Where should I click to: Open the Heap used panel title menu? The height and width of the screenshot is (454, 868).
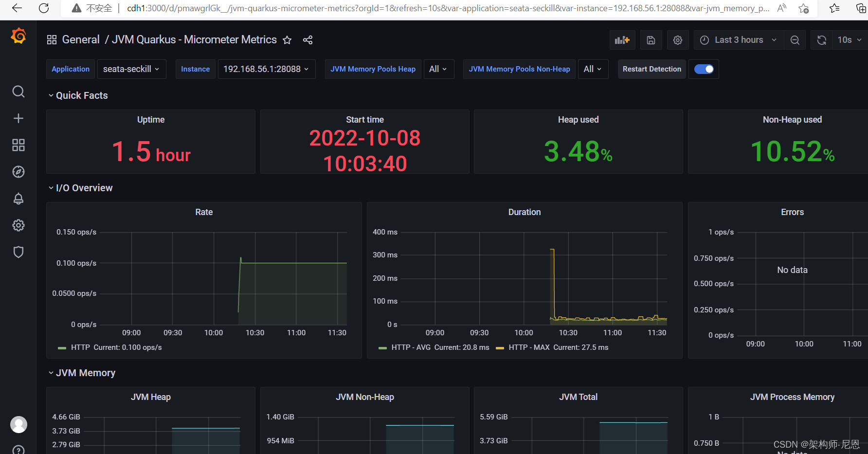tap(579, 120)
